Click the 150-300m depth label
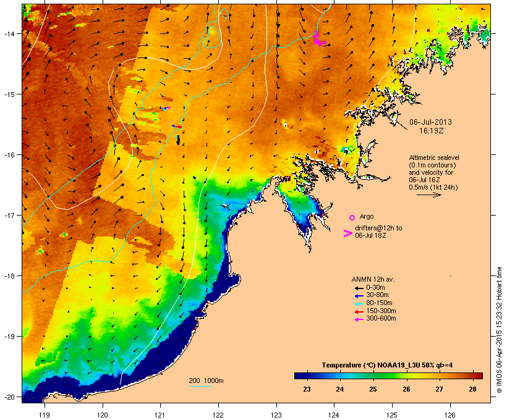The image size is (507, 420). click(381, 311)
